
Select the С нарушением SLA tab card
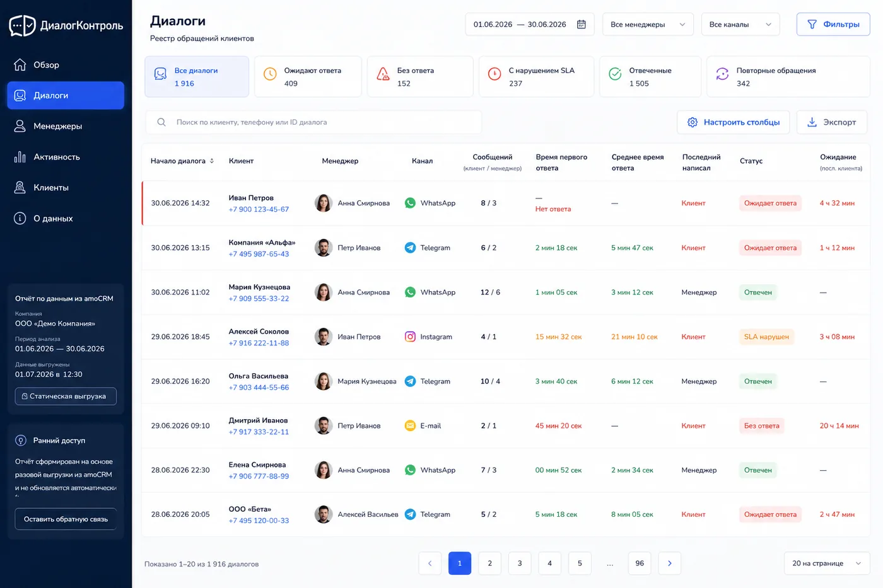click(536, 77)
